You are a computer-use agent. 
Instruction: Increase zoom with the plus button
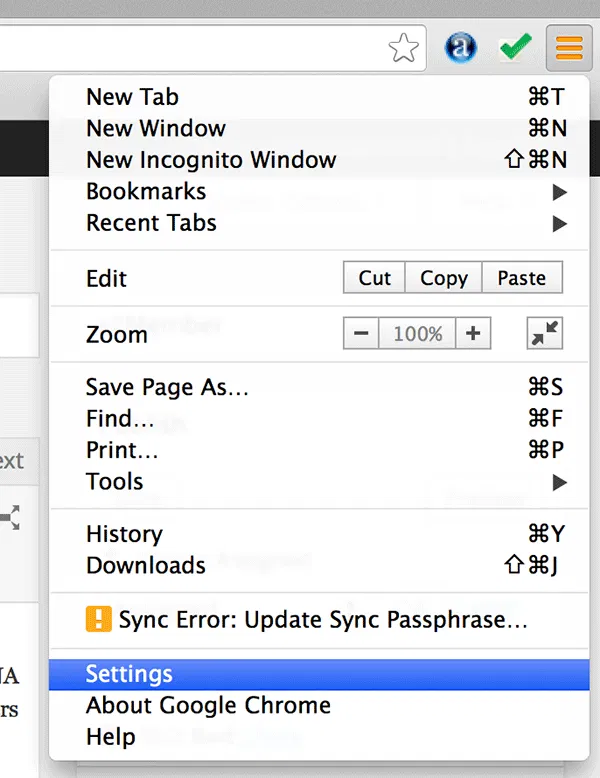[473, 334]
